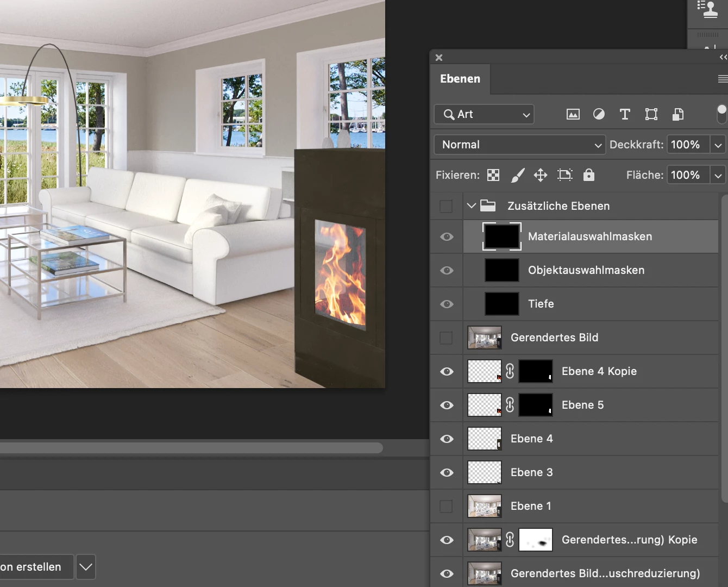728x587 pixels.
Task: Filter layers by shape type
Action: 651,114
